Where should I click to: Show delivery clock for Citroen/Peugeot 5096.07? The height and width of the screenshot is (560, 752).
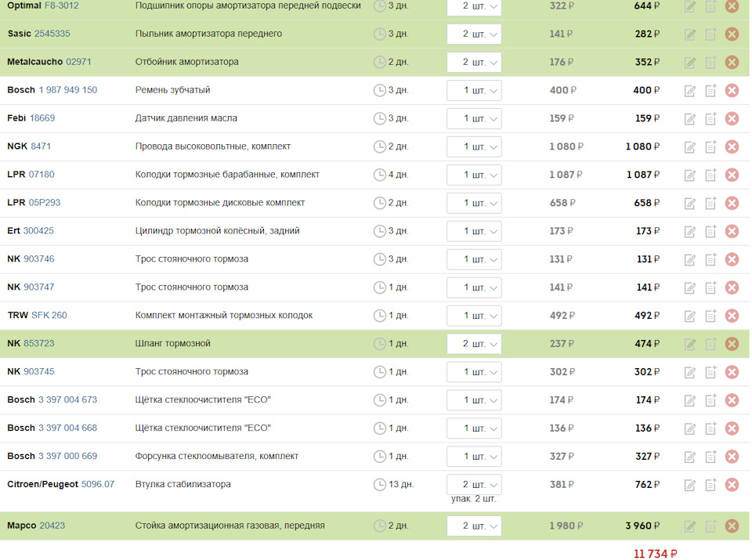379,485
